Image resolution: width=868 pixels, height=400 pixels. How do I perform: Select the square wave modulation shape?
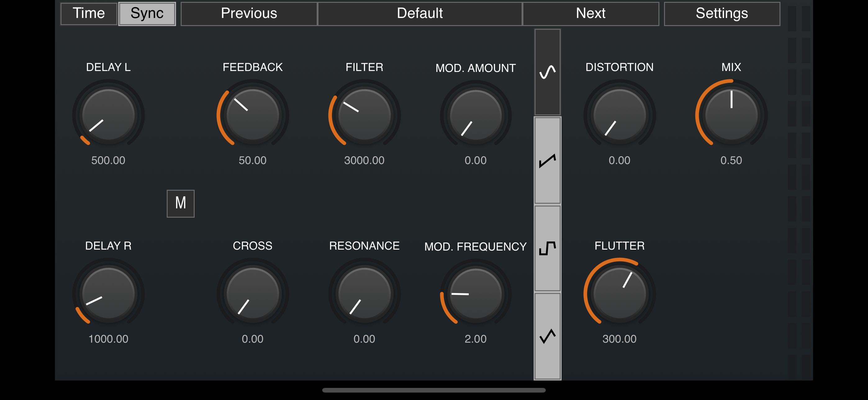[548, 248]
